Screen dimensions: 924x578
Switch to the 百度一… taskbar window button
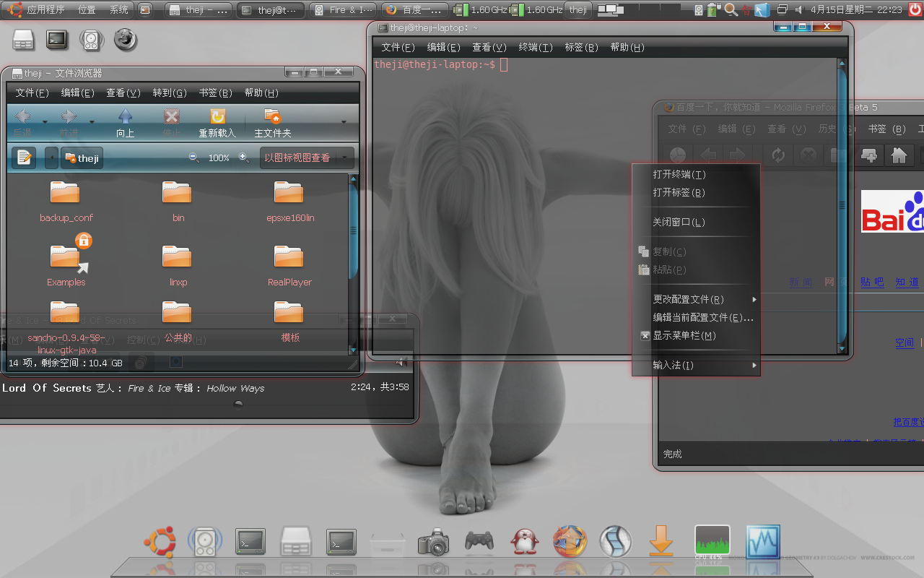pos(414,9)
